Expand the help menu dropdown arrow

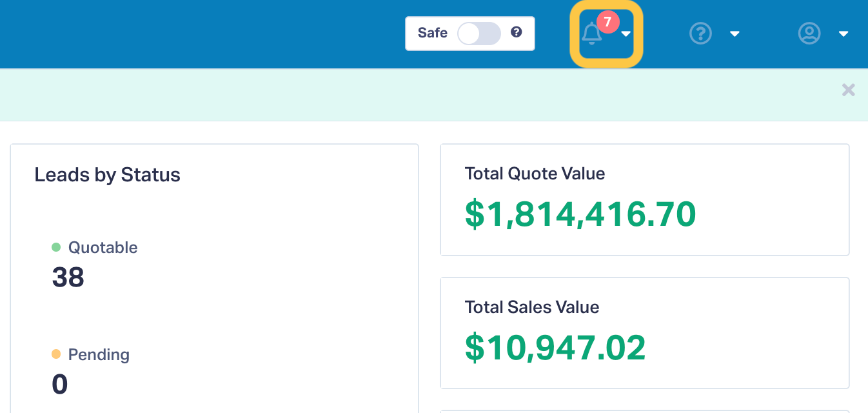click(x=735, y=34)
